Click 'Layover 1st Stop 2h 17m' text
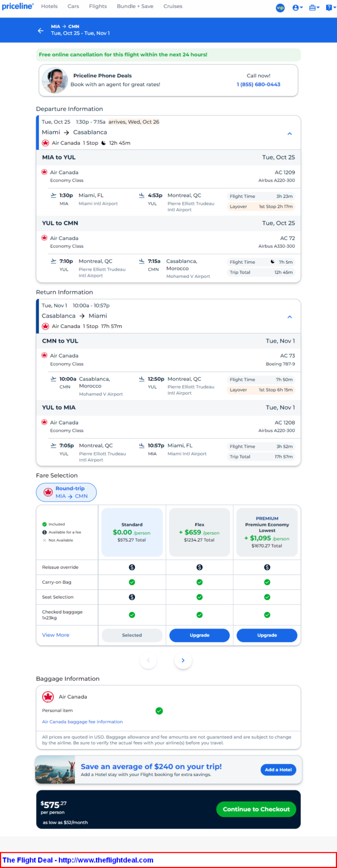Viewport: 337px width, 868px height. 261,206
